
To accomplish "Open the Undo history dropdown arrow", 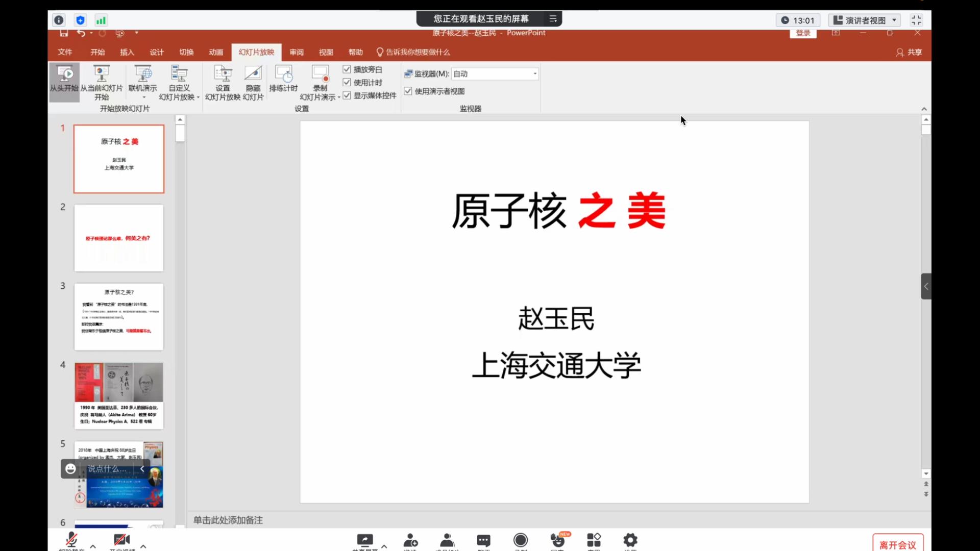I will tap(91, 33).
